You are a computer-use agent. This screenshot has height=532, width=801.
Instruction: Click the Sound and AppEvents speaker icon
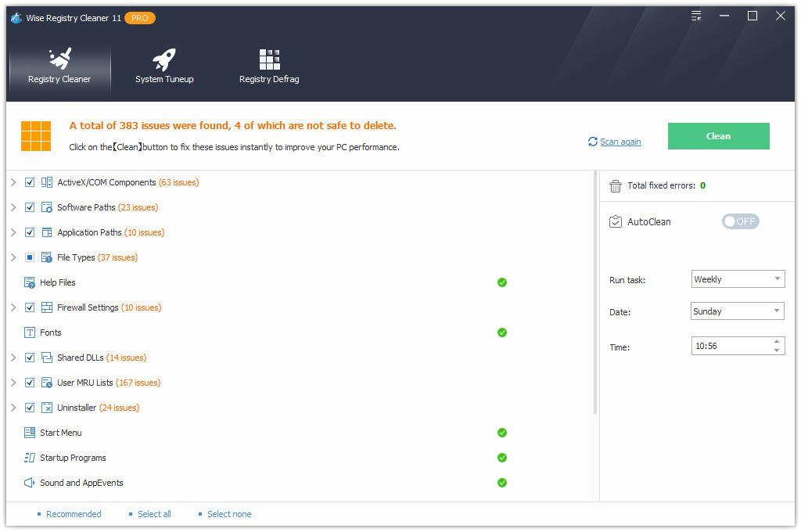[x=30, y=483]
